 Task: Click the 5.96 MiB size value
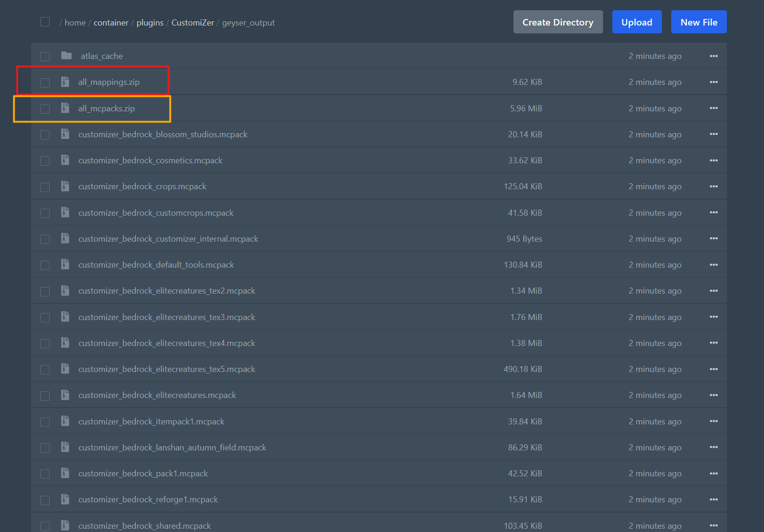pyautogui.click(x=526, y=108)
